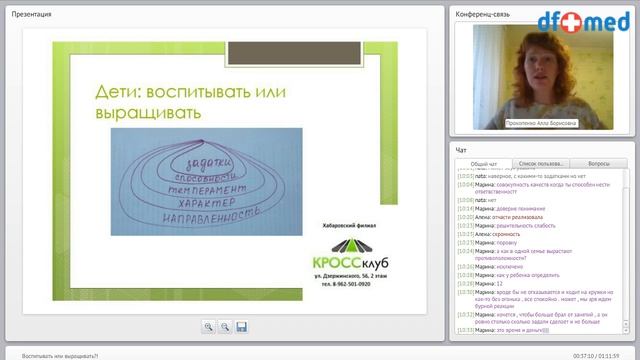Viewport: 640px width, 360px height.
Task: Click the address ул. Дзержинского, 56 text
Action: click(x=351, y=276)
